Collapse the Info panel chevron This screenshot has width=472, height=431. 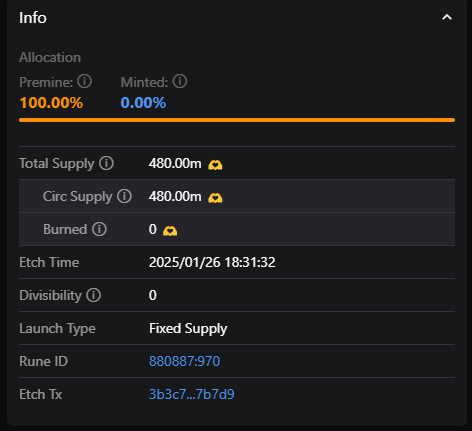[447, 17]
